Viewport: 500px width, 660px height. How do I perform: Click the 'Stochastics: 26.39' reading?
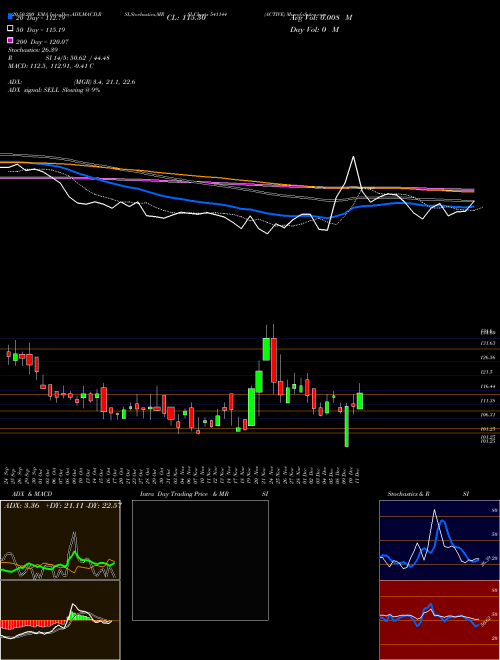[33, 50]
